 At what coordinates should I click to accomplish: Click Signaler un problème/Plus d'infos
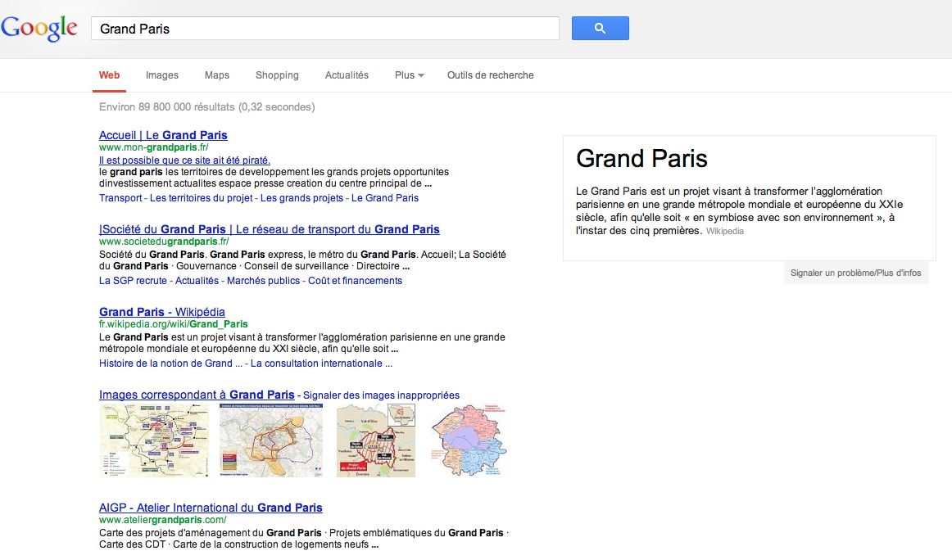tap(855, 273)
